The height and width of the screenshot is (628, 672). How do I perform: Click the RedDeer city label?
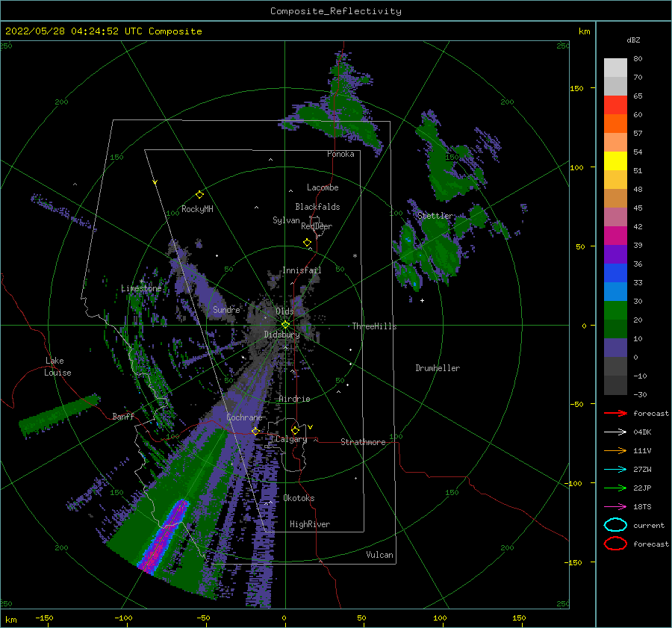click(317, 226)
